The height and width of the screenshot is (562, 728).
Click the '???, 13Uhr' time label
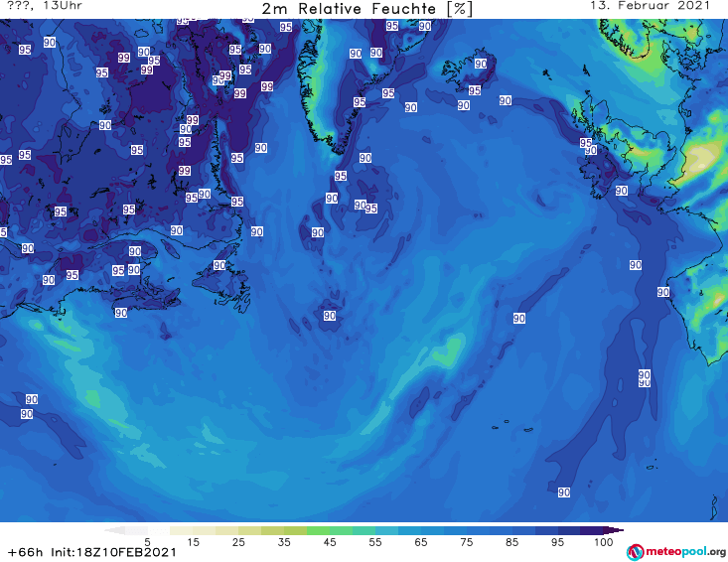coord(45,6)
